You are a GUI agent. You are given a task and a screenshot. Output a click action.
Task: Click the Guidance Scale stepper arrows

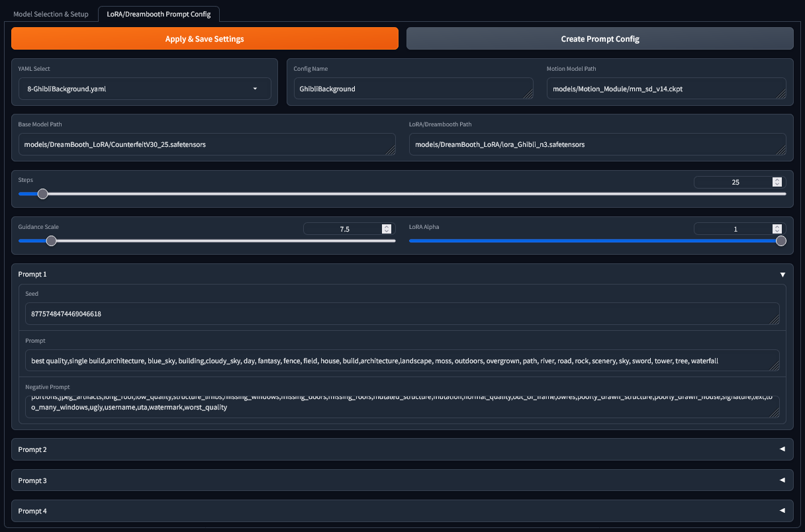click(387, 229)
